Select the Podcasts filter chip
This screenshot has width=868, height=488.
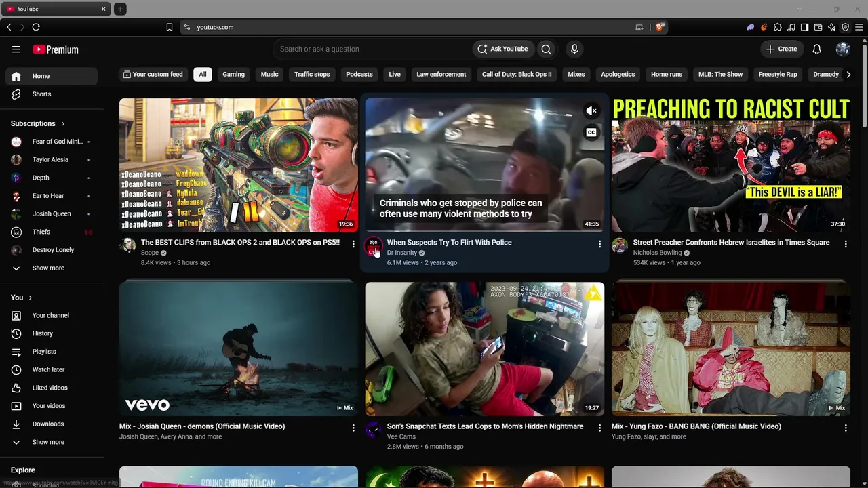coord(359,74)
